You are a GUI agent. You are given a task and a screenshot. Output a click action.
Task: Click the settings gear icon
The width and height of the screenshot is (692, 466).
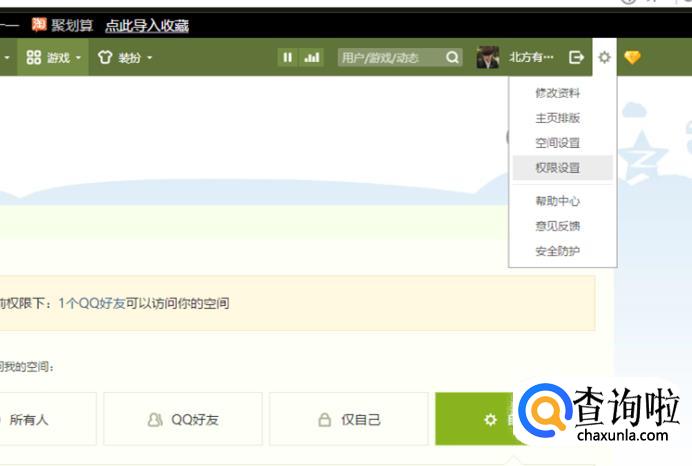604,58
